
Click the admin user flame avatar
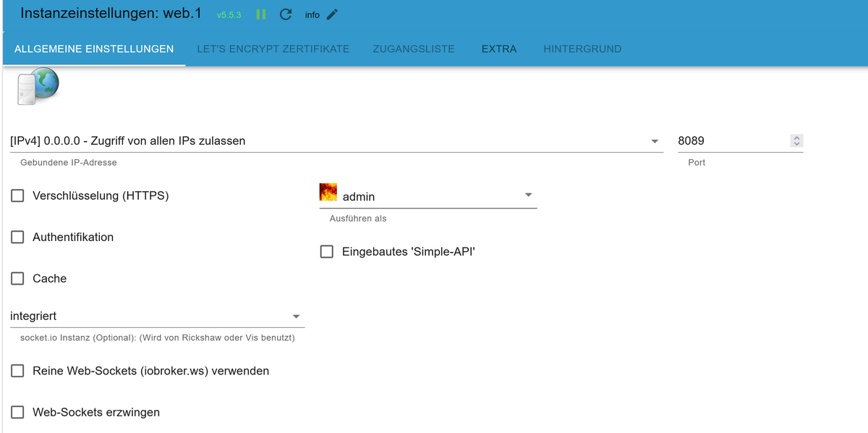pos(328,192)
